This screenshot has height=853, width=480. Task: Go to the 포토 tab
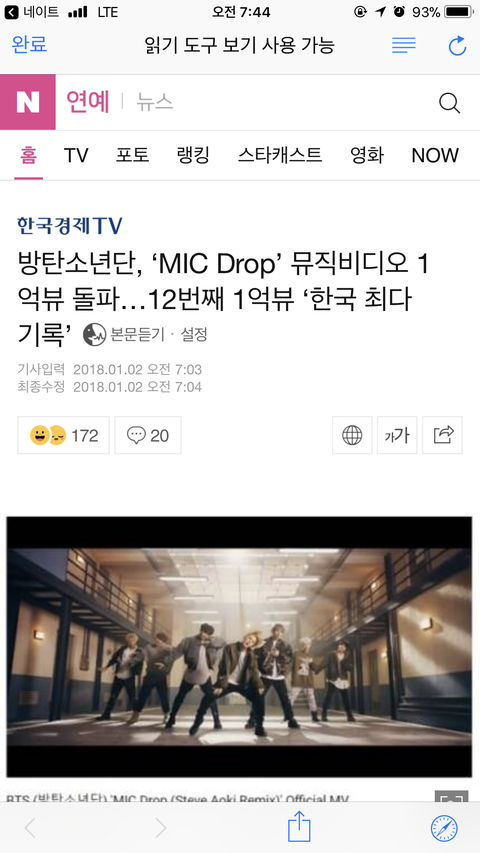132,156
